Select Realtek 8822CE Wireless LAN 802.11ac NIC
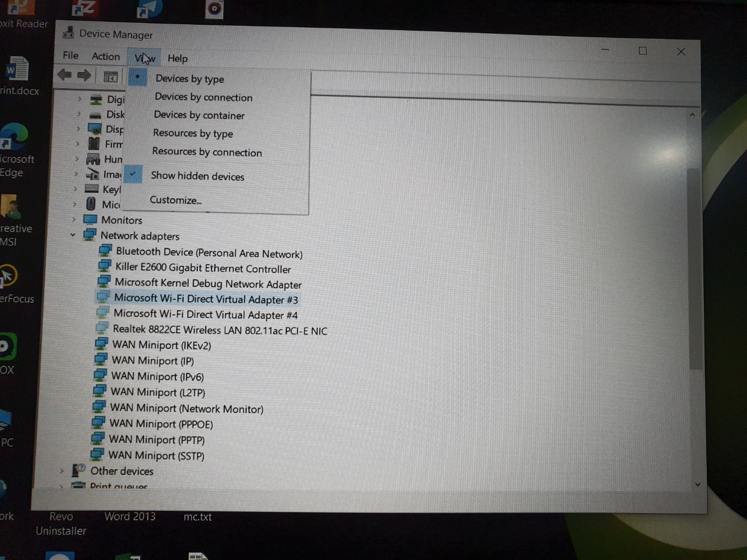Viewport: 747px width, 560px height. [220, 330]
